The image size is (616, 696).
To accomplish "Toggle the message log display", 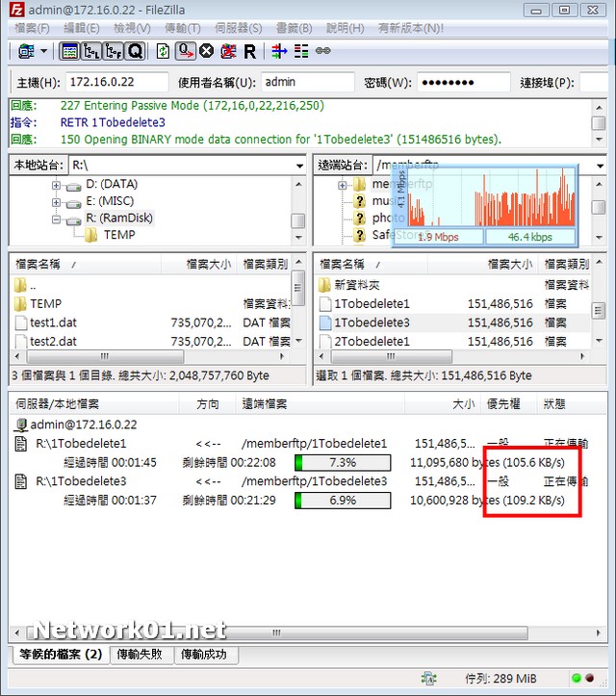I will 69,51.
